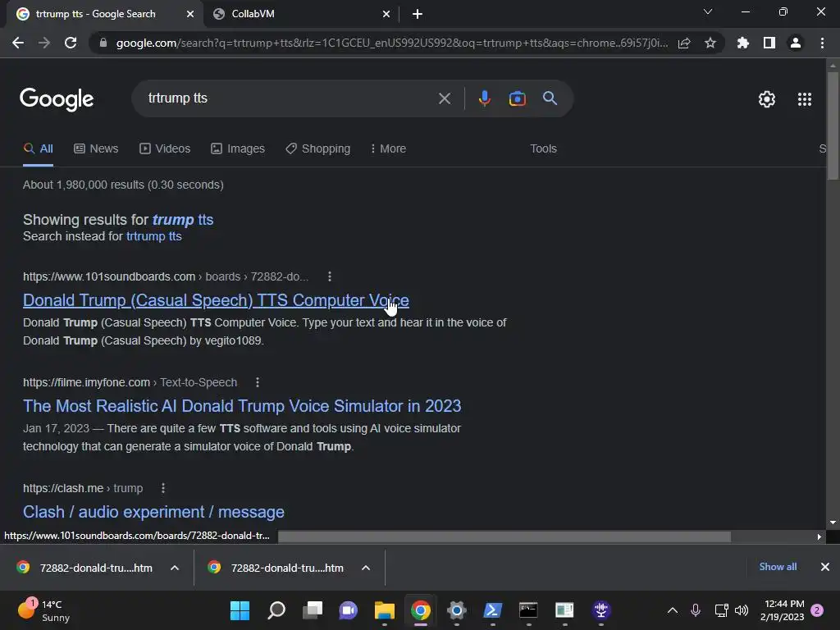Image resolution: width=840 pixels, height=630 pixels.
Task: Expand options for first downloaded htm file
Action: coord(175,568)
